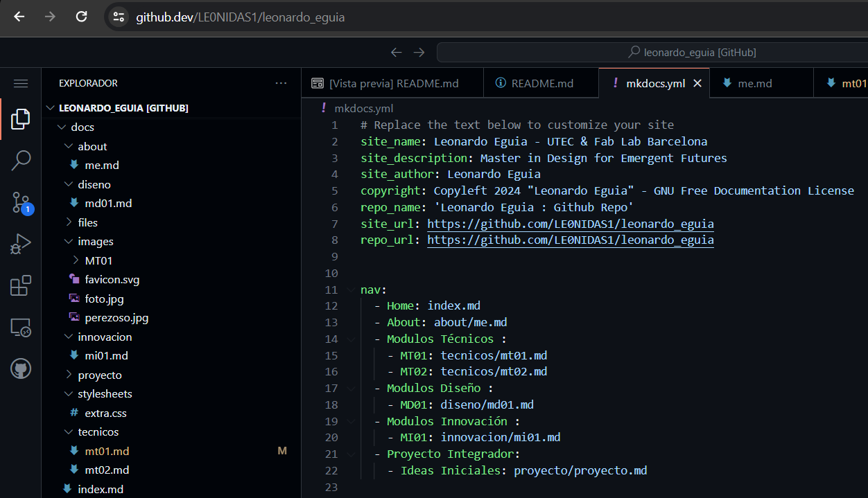This screenshot has height=498, width=868.
Task: Reload the browser page
Action: pyautogui.click(x=81, y=17)
